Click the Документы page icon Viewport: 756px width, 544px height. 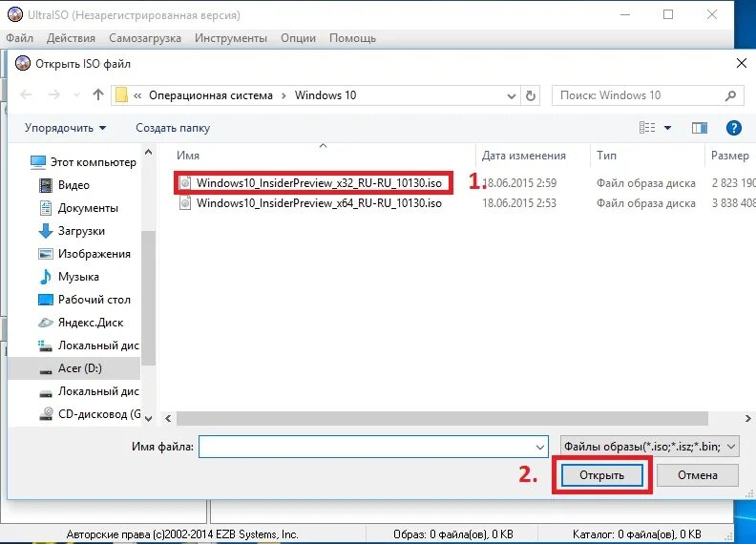coord(45,208)
